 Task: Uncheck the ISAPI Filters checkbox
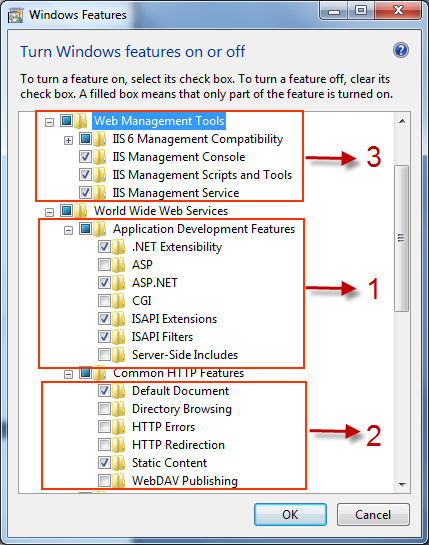coord(104,336)
